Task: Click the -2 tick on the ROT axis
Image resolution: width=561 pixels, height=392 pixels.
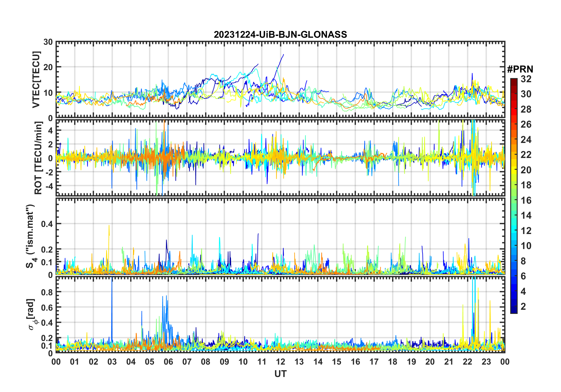Action: click(x=49, y=172)
